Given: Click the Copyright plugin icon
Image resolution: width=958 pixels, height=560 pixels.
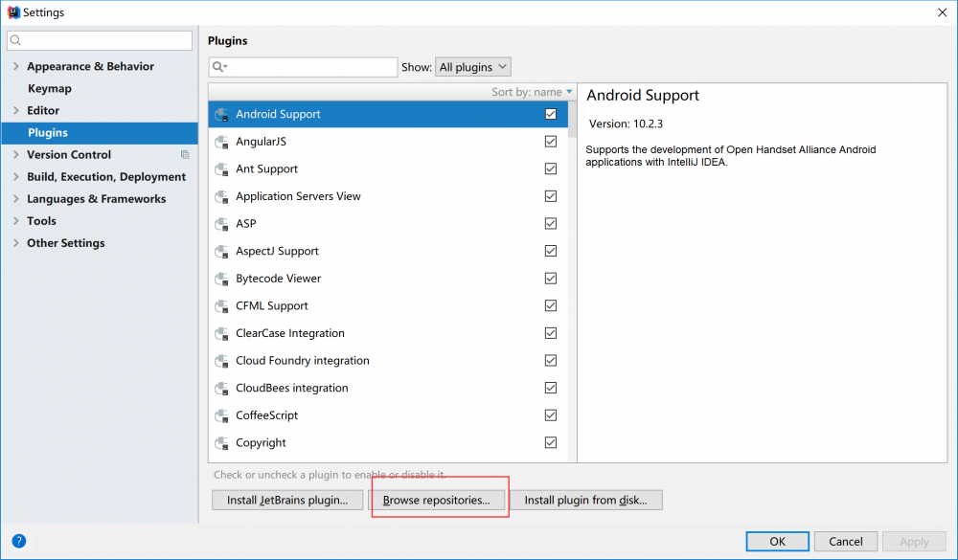Looking at the screenshot, I should (x=221, y=443).
